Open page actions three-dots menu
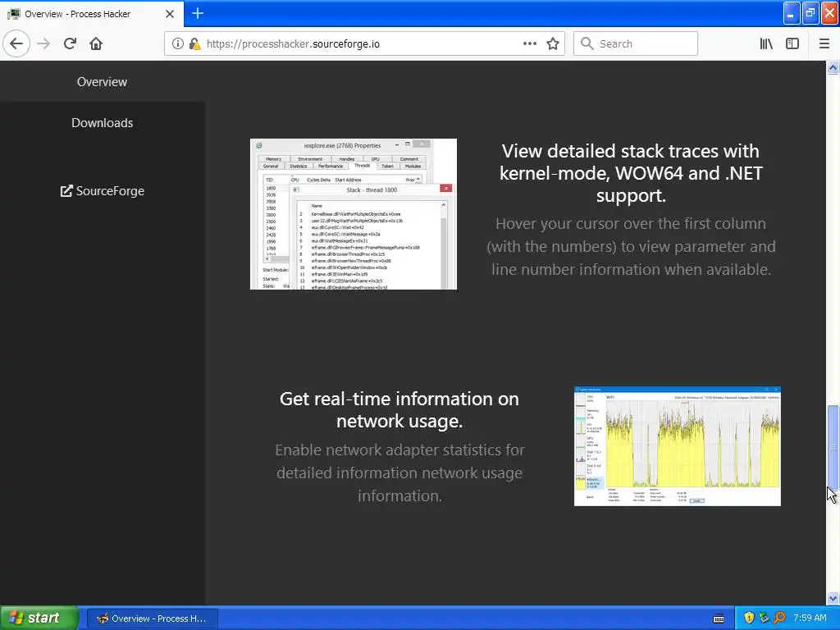The image size is (840, 630). click(x=529, y=43)
